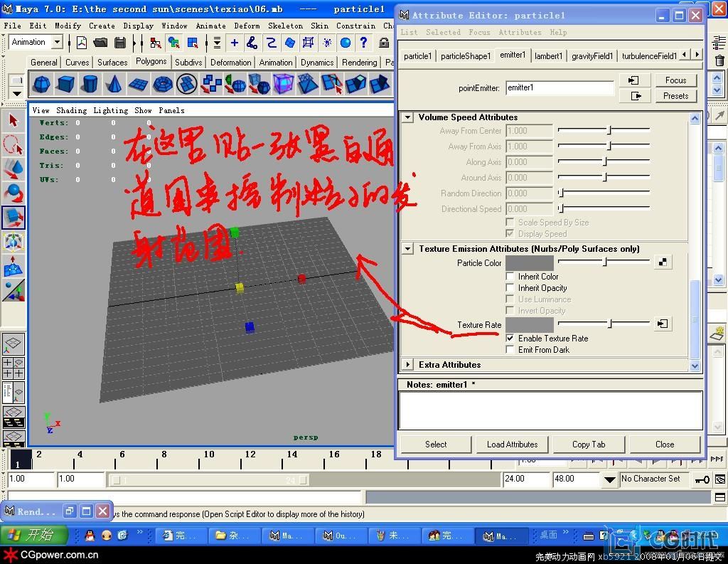Uncheck Enable Texture Rate
Image resolution: width=728 pixels, height=564 pixels.
[x=510, y=339]
